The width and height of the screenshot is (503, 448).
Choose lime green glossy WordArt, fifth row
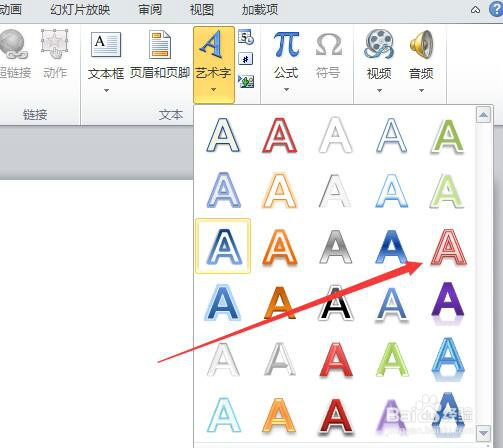point(392,360)
